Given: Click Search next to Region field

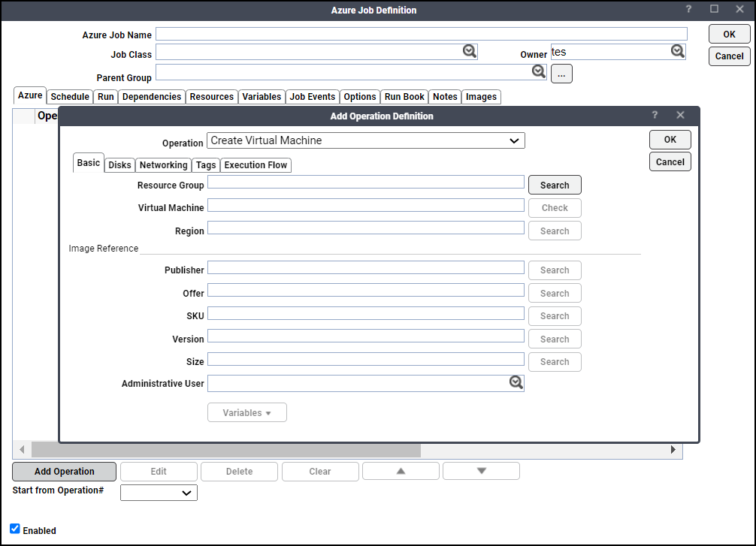Looking at the screenshot, I should (555, 231).
